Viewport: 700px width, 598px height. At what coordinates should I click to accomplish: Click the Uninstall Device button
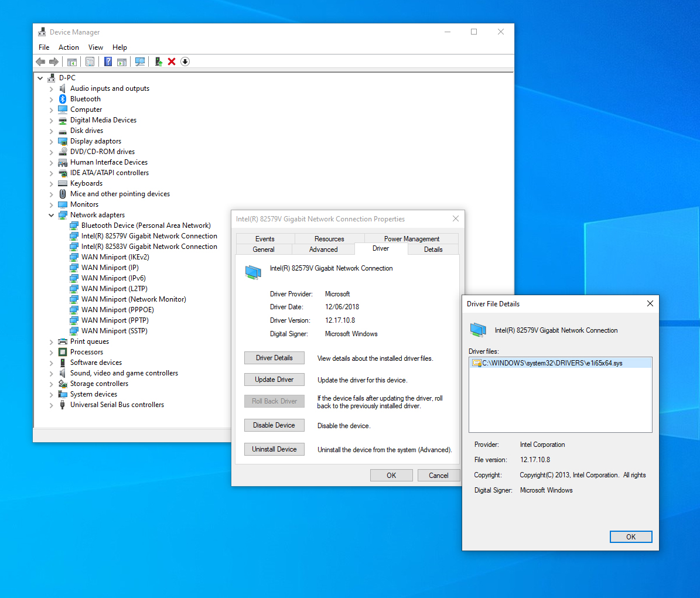pyautogui.click(x=274, y=449)
